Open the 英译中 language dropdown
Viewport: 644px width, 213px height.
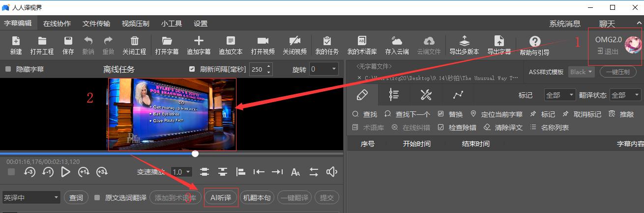tap(31, 198)
